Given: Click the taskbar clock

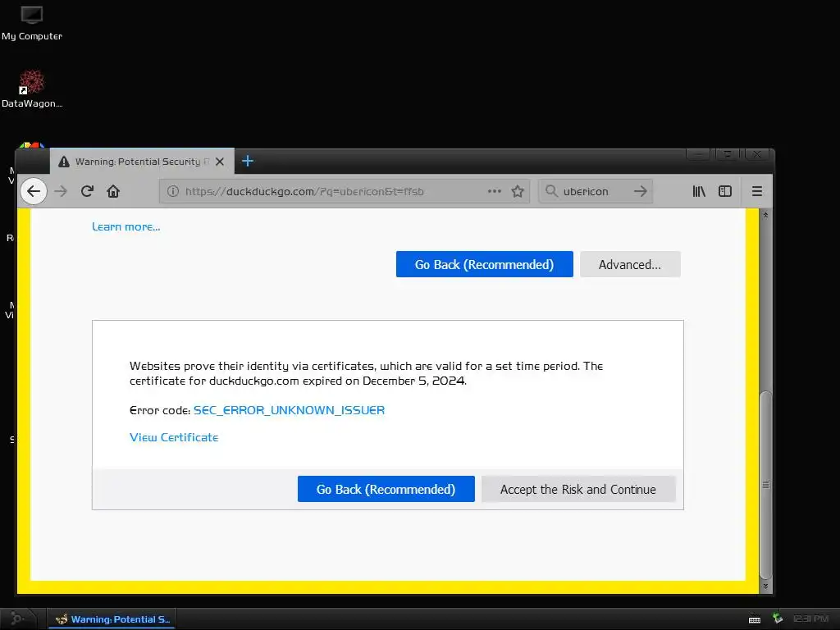Looking at the screenshot, I should (x=811, y=619).
